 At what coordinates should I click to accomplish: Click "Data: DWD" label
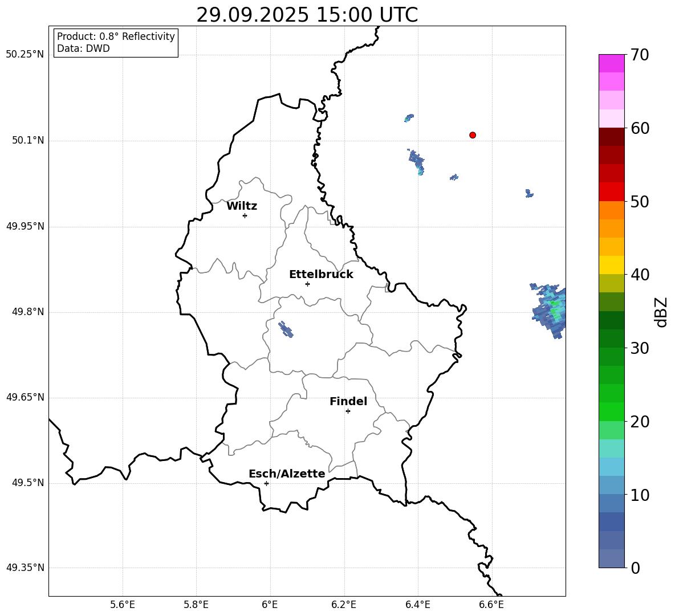[x=83, y=48]
